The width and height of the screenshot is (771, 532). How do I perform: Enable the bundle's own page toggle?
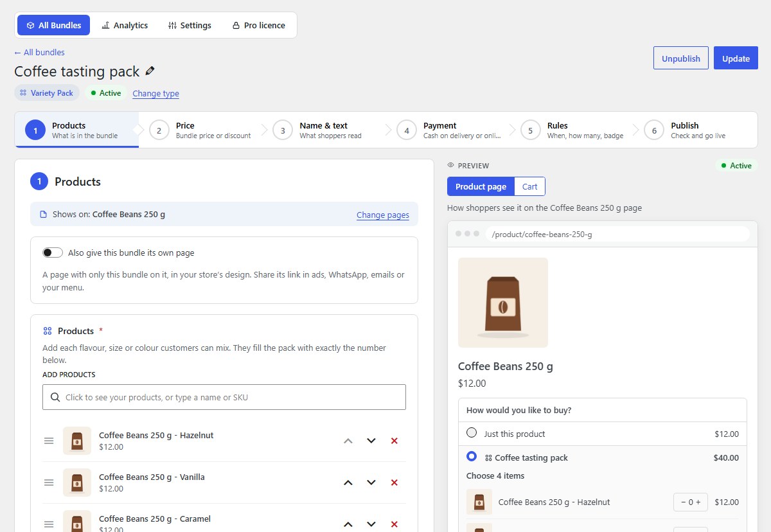click(x=53, y=253)
